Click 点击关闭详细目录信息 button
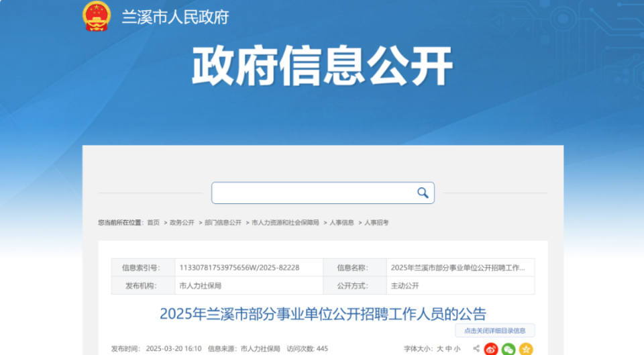The width and height of the screenshot is (644, 355). coord(495,330)
